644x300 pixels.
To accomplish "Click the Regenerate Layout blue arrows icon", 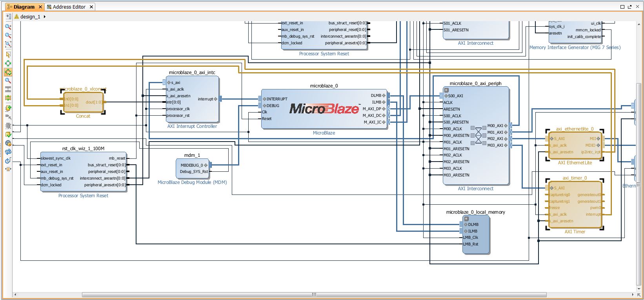I will point(8,152).
